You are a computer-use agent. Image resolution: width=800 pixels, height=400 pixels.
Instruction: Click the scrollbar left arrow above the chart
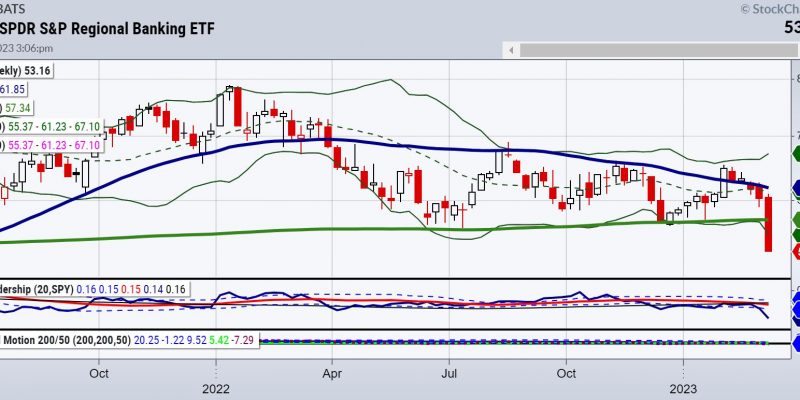(510, 50)
